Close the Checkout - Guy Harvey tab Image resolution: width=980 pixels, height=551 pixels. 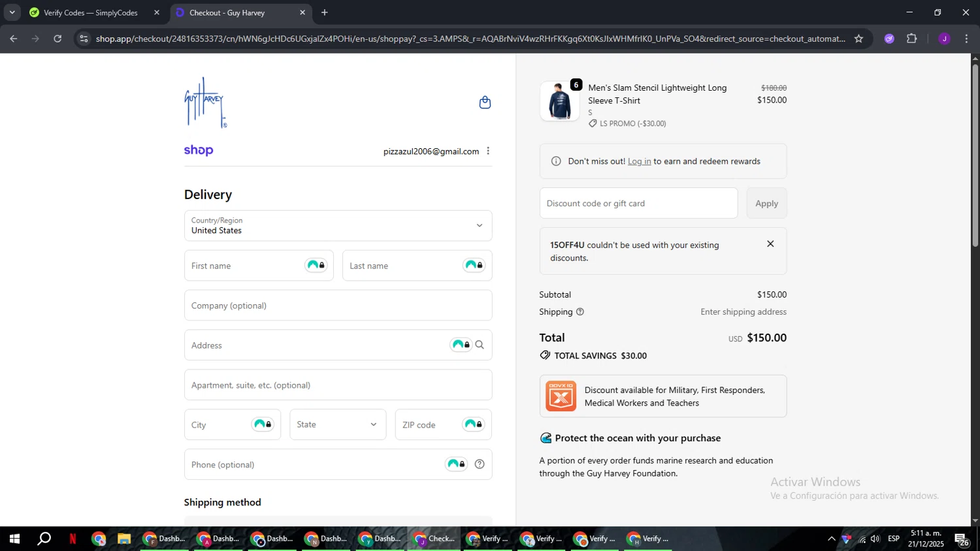[x=302, y=12]
